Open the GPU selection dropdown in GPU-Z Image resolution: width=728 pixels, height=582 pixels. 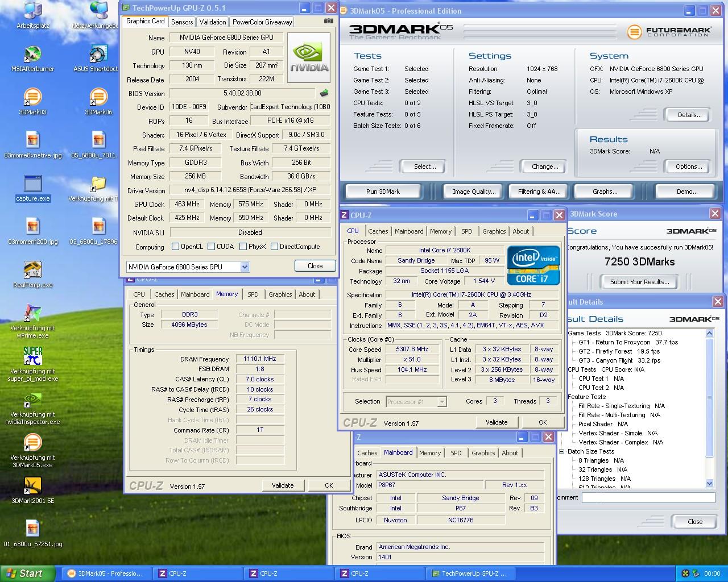click(x=245, y=267)
